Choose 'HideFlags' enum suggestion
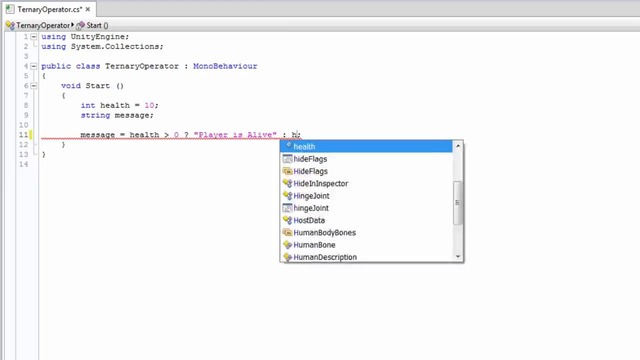This screenshot has width=640, height=360. point(366,171)
